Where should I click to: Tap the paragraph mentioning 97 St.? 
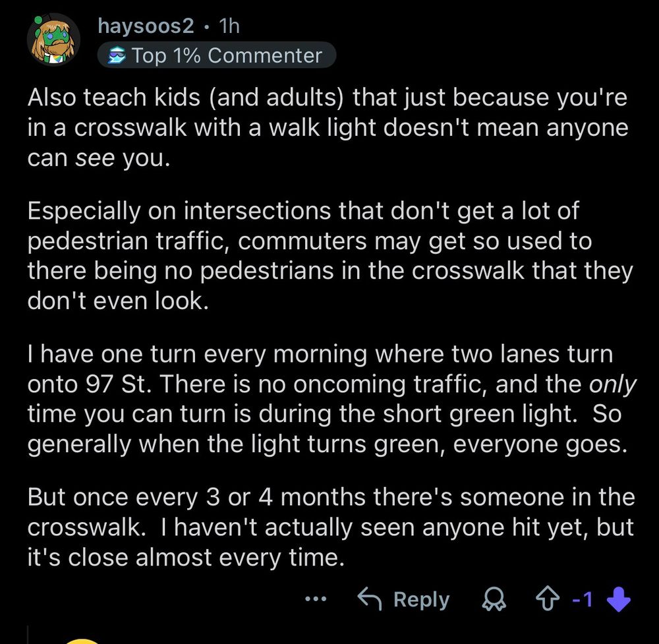[332, 399]
